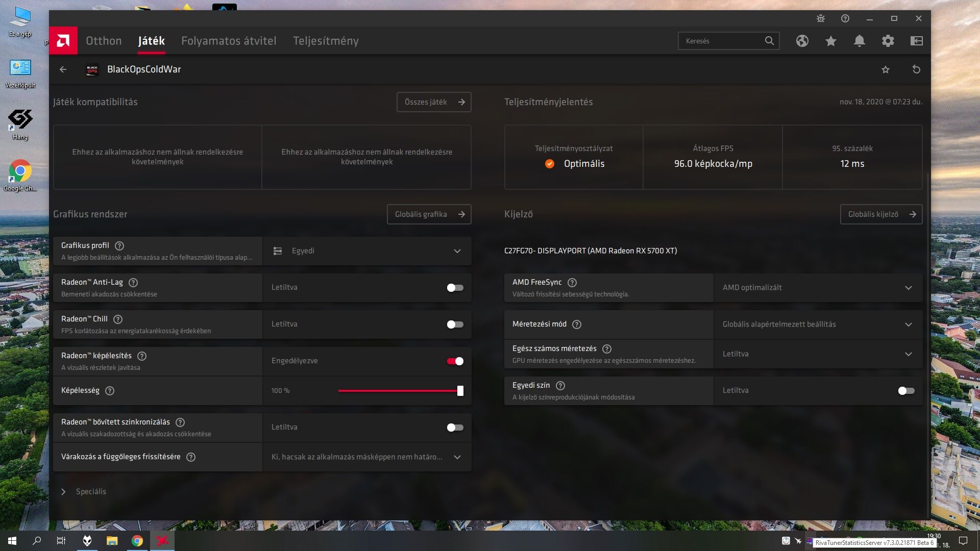Click the Összes játék button

[x=434, y=102]
